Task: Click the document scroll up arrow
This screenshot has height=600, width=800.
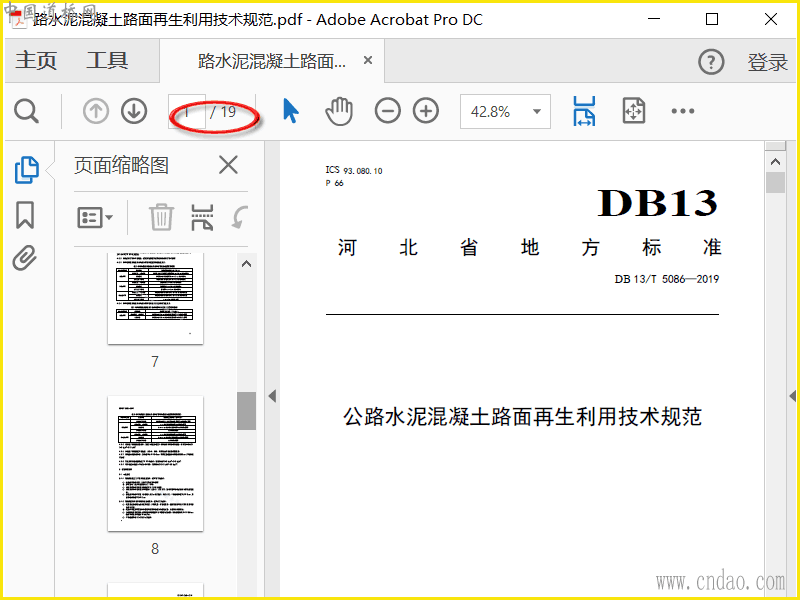Action: tap(776, 162)
